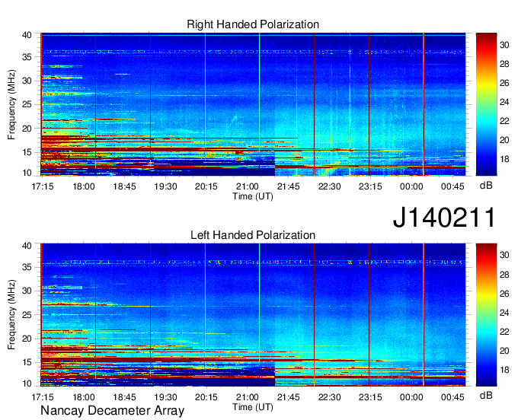Click 26 dB tick on Right Handed color bar

pyautogui.click(x=504, y=83)
